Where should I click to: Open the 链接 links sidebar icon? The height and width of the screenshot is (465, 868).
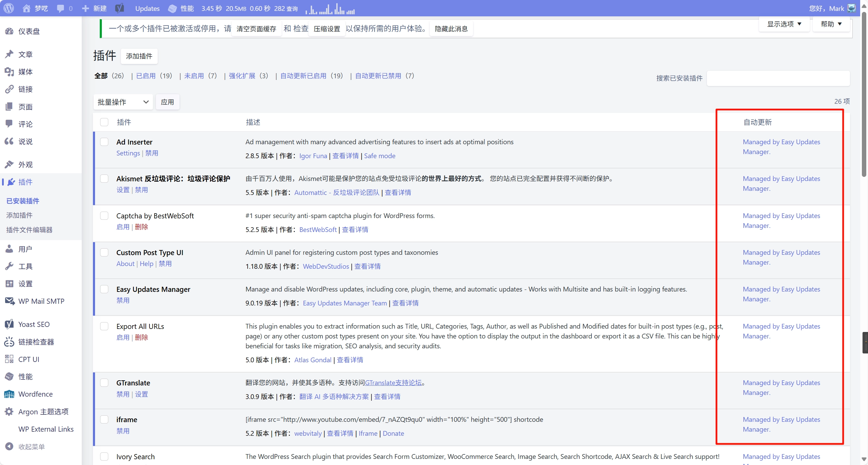coord(9,89)
